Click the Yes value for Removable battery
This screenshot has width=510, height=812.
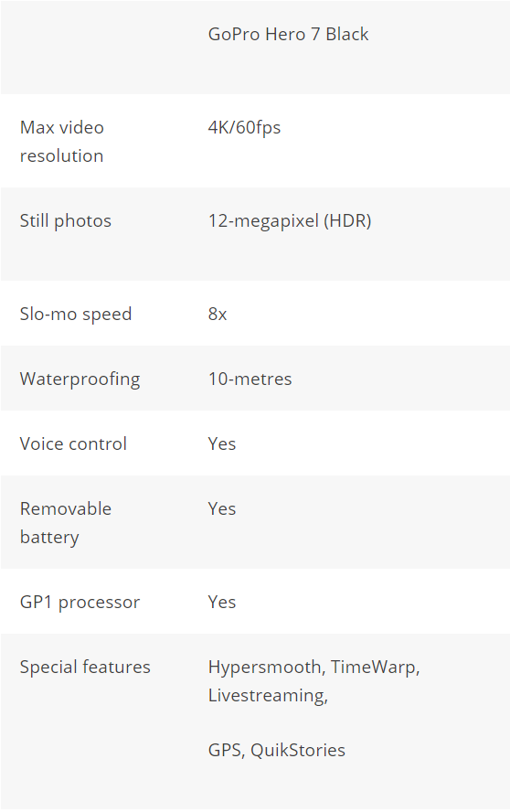221,508
